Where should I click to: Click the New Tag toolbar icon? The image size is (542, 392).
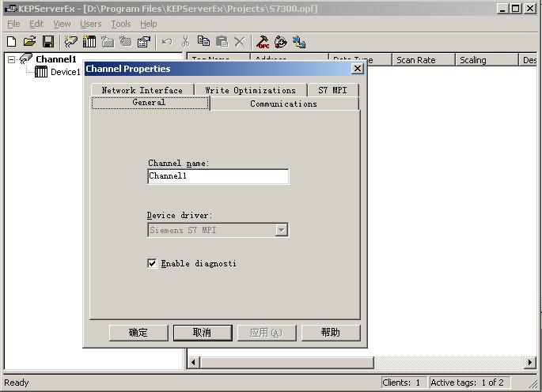click(x=126, y=42)
